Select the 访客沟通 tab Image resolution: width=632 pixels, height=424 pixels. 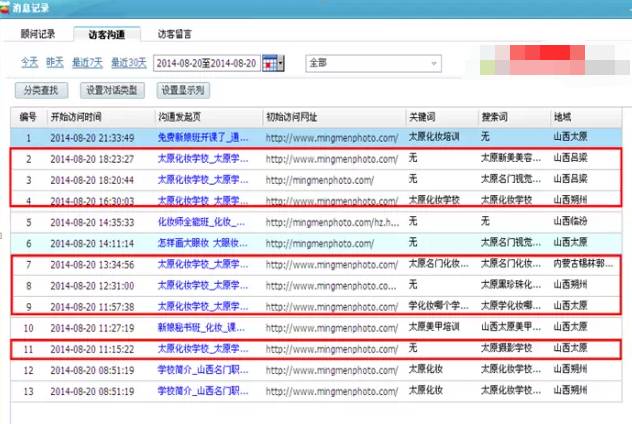107,33
